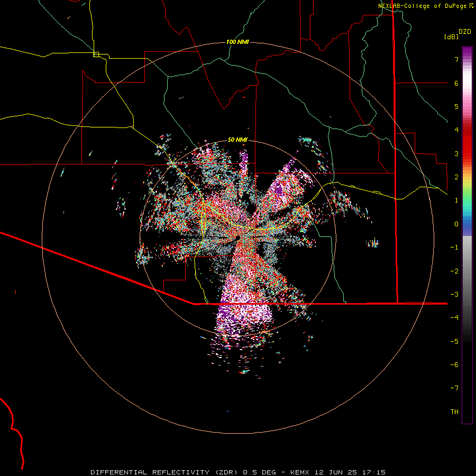Click the 3 value on the color scale
476x476 pixels.
tap(456, 153)
